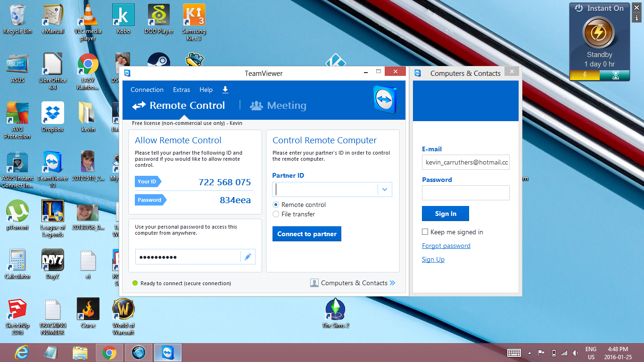
Task: Click the TeamViewer taskbar button
Action: [168, 353]
